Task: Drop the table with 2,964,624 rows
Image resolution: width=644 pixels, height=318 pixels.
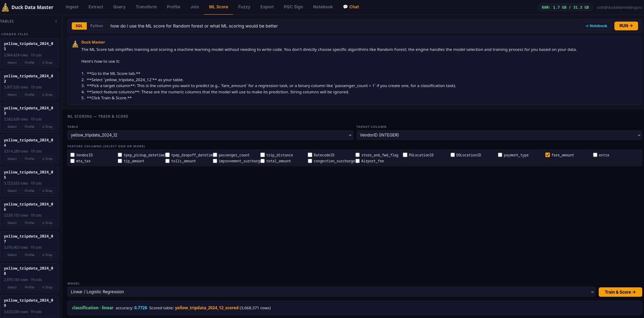Action: pos(47,63)
